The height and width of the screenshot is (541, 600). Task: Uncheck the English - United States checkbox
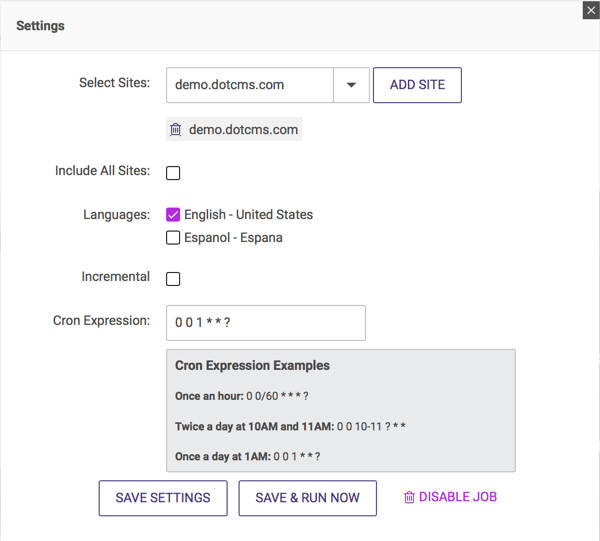pos(173,215)
